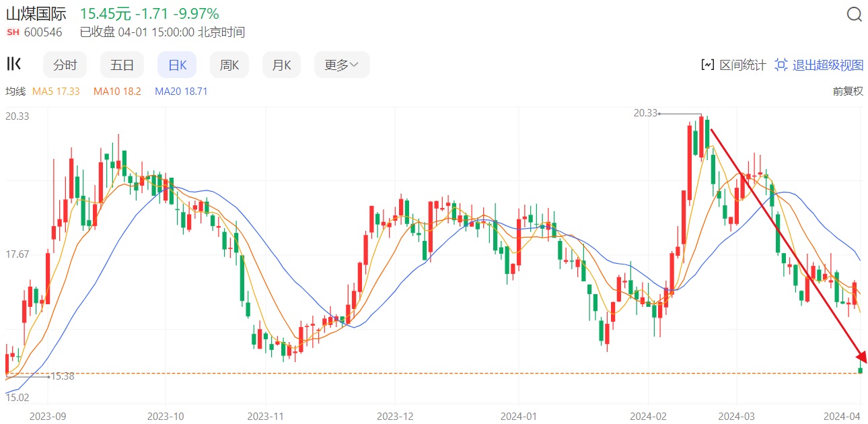Open the 均线 indicator settings
Screen dimensions: 868x424
[x=15, y=91]
